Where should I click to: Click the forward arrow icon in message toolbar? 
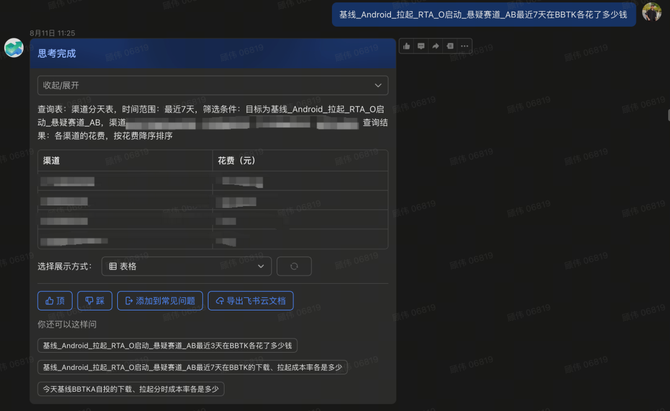(x=436, y=46)
